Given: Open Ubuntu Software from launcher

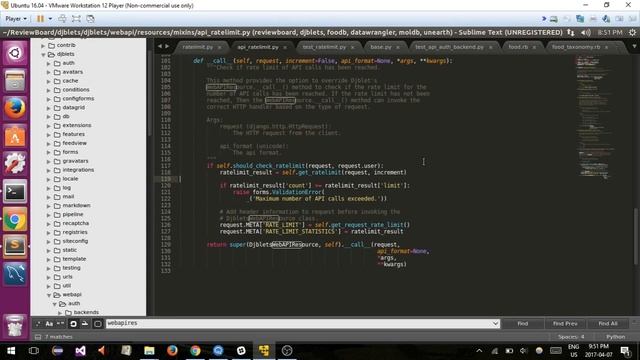Looking at the screenshot, I should click(15, 136).
